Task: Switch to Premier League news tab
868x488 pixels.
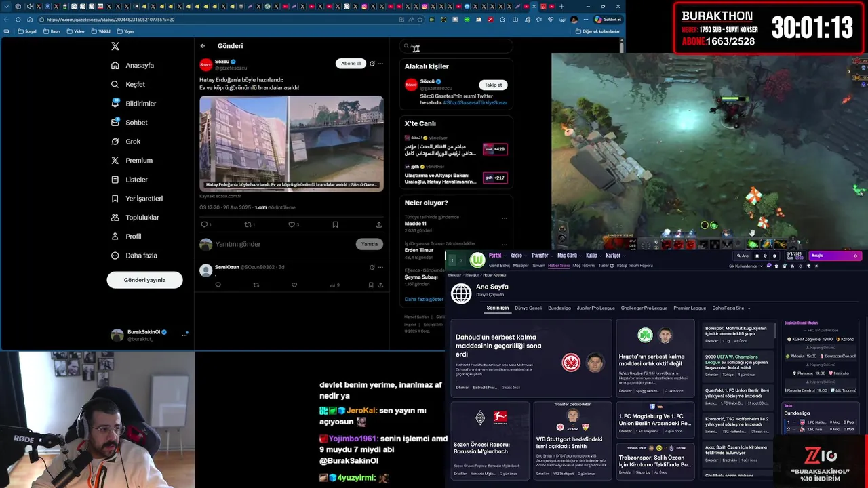Action: [690, 308]
